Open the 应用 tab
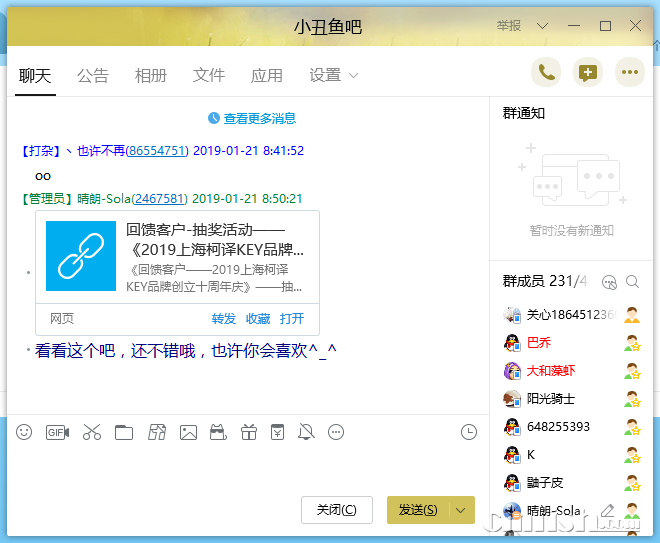Screen dimensions: 660x543 (x=266, y=76)
